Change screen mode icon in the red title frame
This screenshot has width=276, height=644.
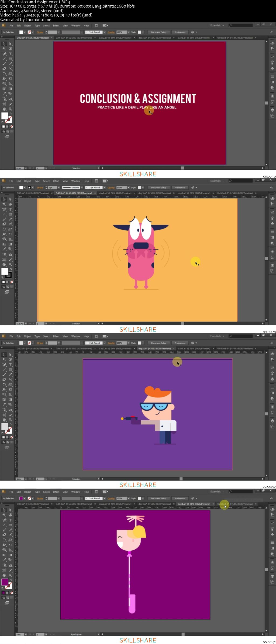[7, 137]
